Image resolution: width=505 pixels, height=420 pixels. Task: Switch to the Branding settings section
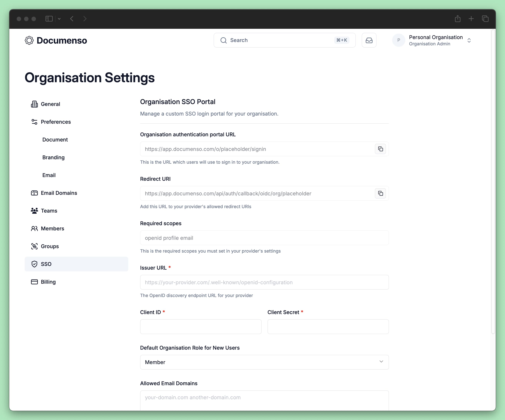coord(53,157)
